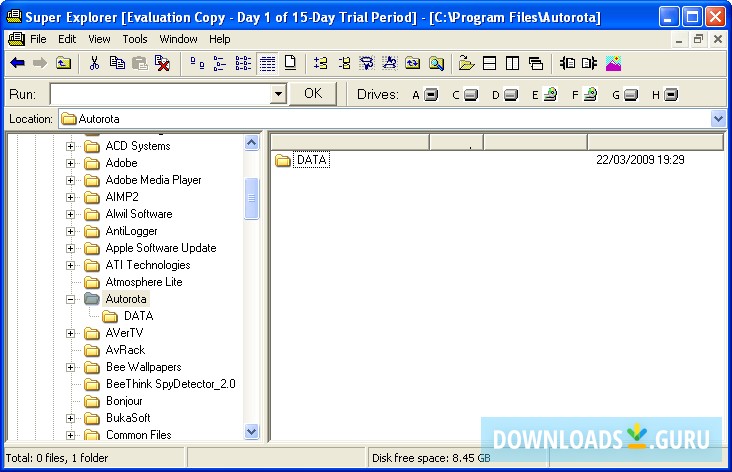Viewport: 732px width, 472px height.
Task: Select the DATA subfolder in tree
Action: (138, 316)
